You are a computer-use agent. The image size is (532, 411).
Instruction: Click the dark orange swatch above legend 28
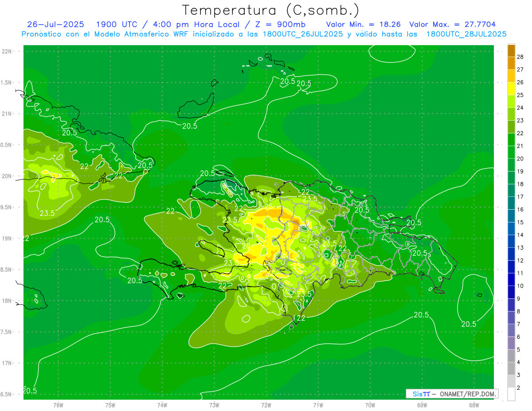click(511, 50)
